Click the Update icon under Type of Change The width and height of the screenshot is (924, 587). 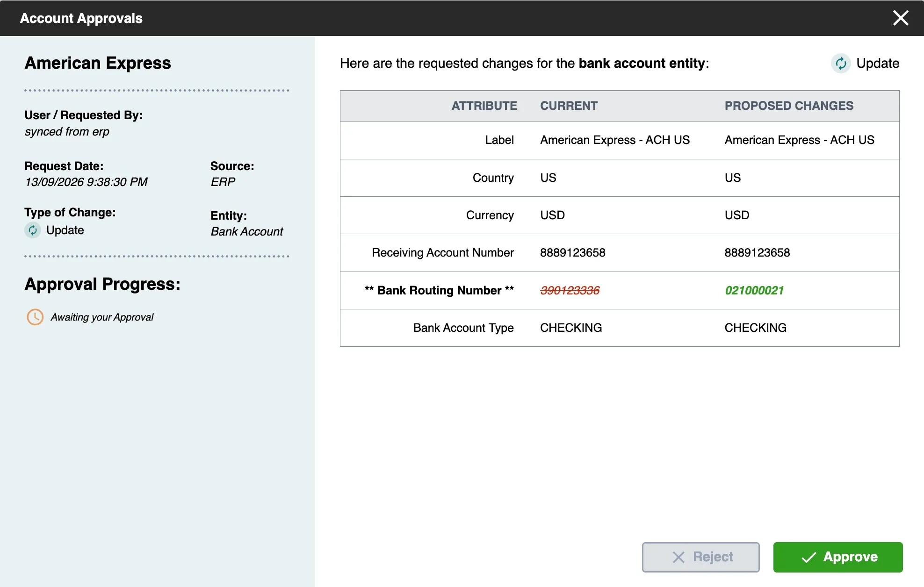(x=33, y=230)
